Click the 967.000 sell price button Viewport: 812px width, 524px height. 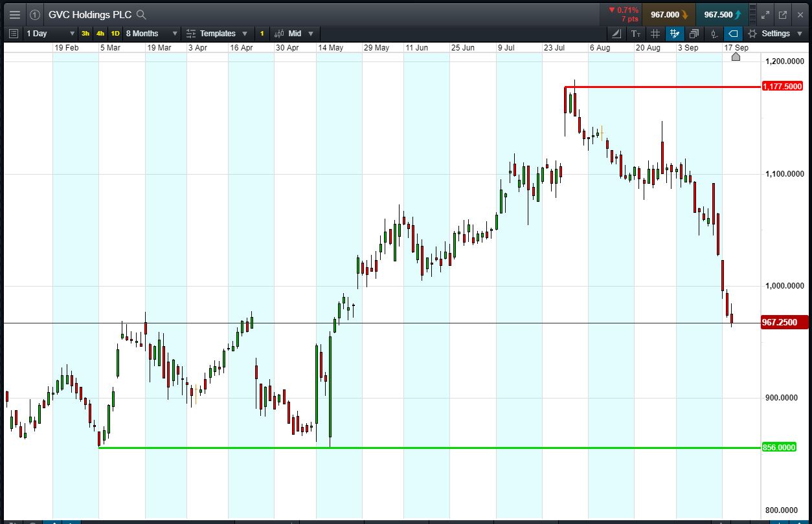click(669, 15)
